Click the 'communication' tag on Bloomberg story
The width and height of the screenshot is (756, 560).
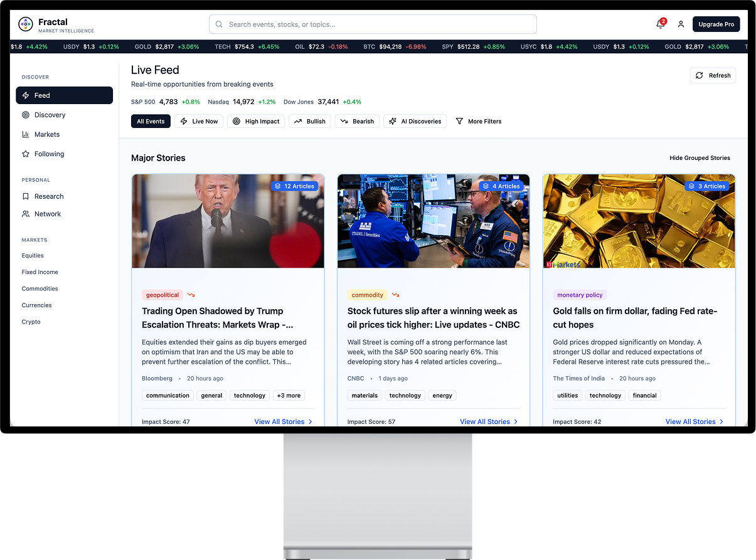168,395
